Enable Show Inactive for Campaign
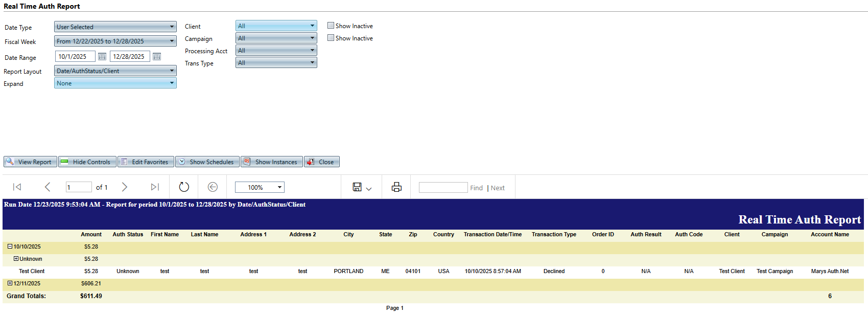Image resolution: width=868 pixels, height=314 pixels. click(331, 38)
